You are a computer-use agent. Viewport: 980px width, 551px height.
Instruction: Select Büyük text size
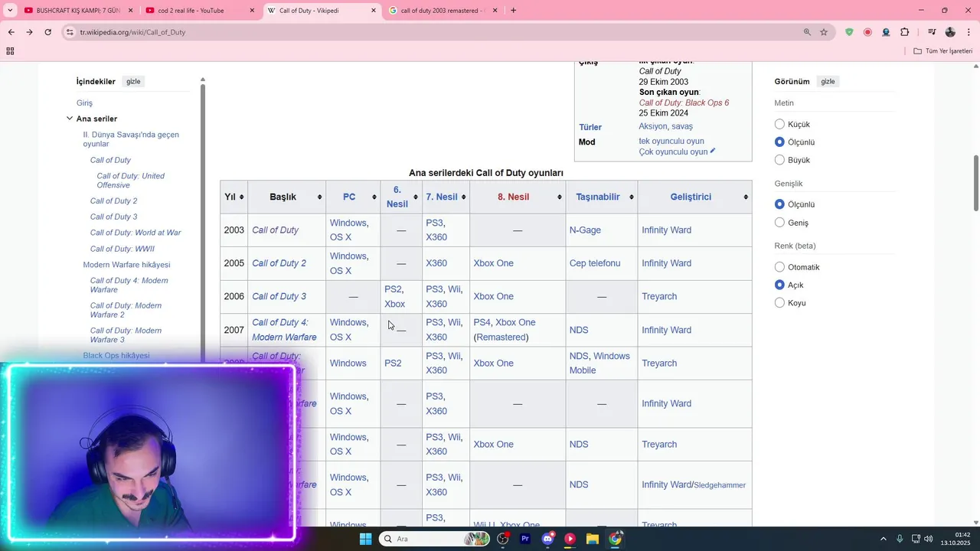779,160
